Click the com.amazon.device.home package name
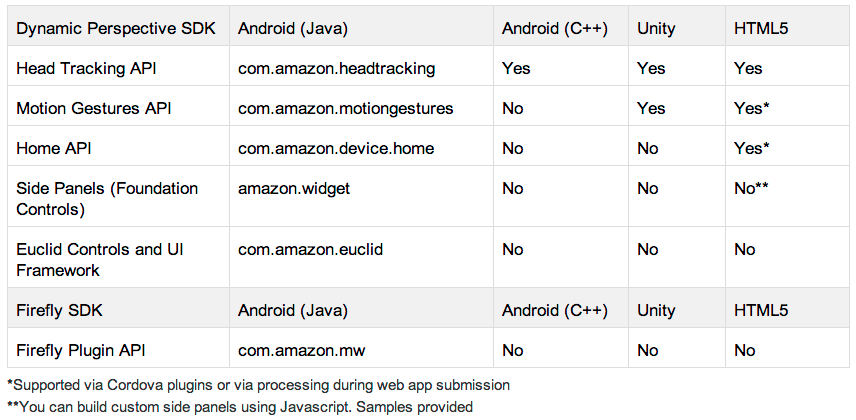Viewport: 856px width, 420px height. [336, 148]
